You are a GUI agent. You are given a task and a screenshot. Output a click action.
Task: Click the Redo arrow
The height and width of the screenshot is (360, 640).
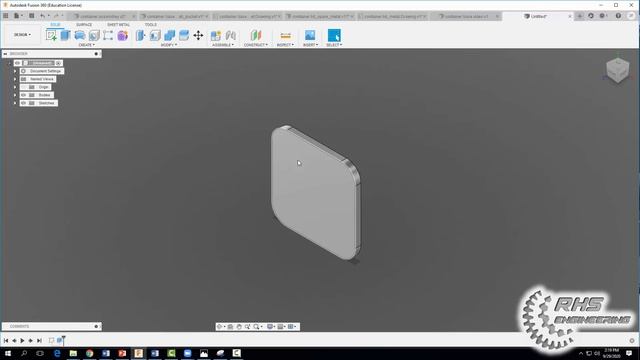click(x=56, y=16)
